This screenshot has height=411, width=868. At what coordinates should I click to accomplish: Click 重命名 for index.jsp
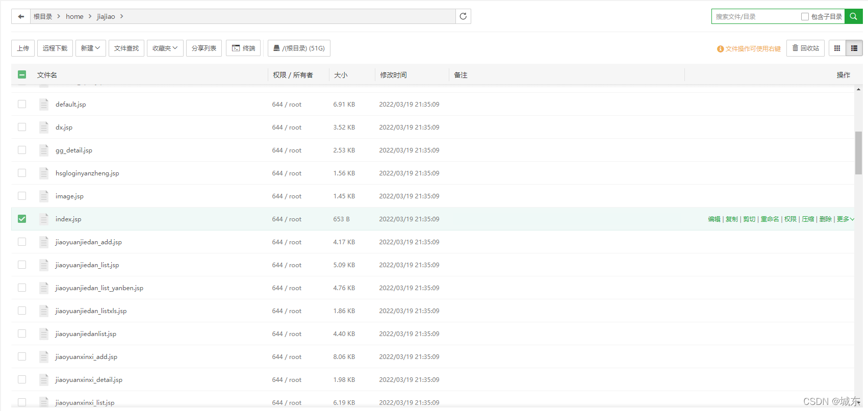coord(770,219)
